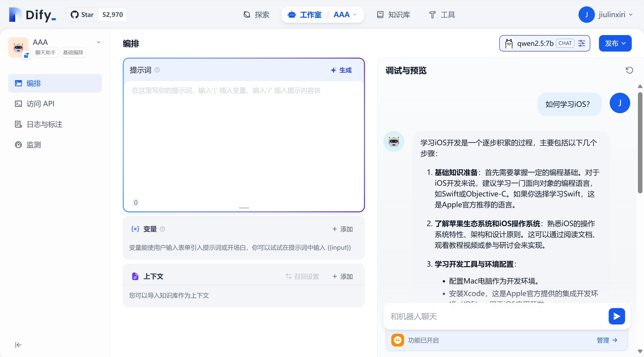The height and width of the screenshot is (357, 644).
Task: Click the AAA app robot avatar icon
Action: pos(18,47)
